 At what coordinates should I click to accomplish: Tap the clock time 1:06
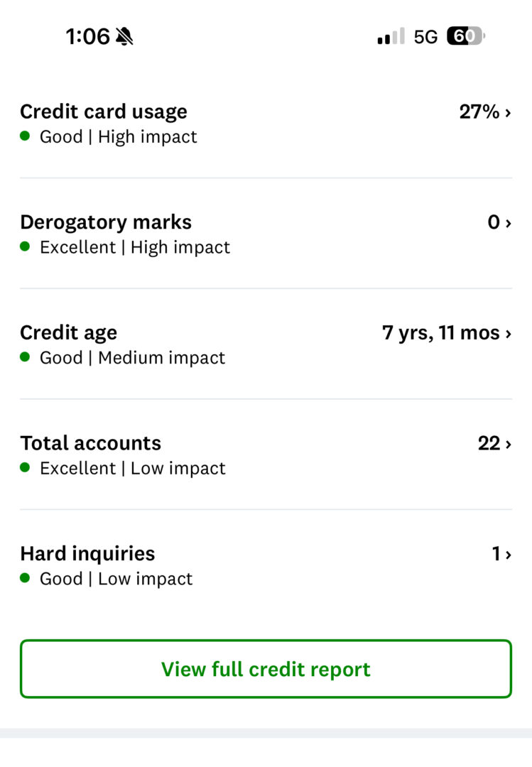coord(87,36)
